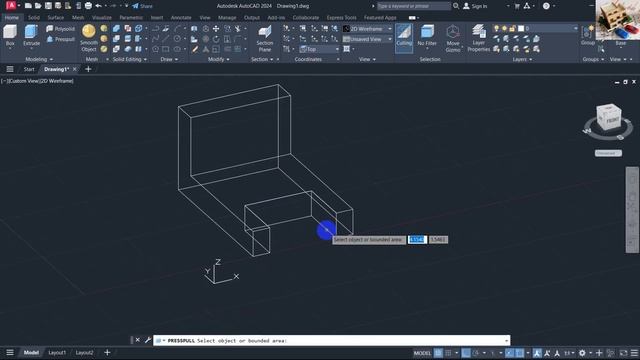Open the Express Tools tab

tap(341, 18)
